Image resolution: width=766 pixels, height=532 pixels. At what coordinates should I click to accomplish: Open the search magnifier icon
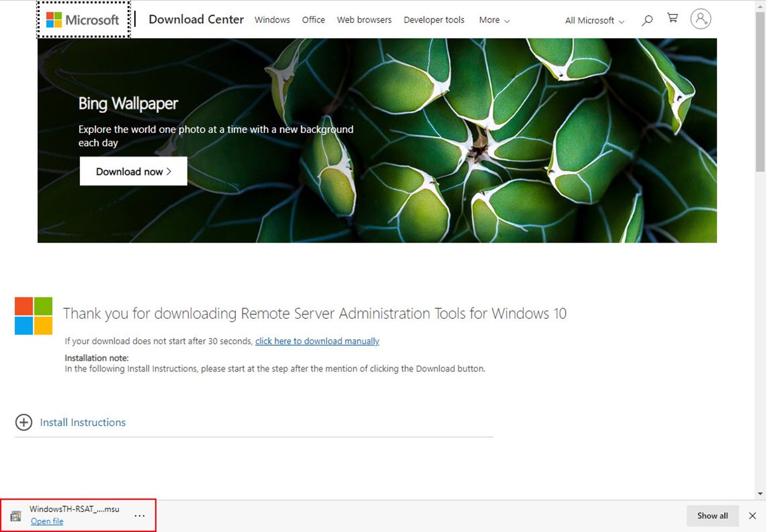[647, 20]
